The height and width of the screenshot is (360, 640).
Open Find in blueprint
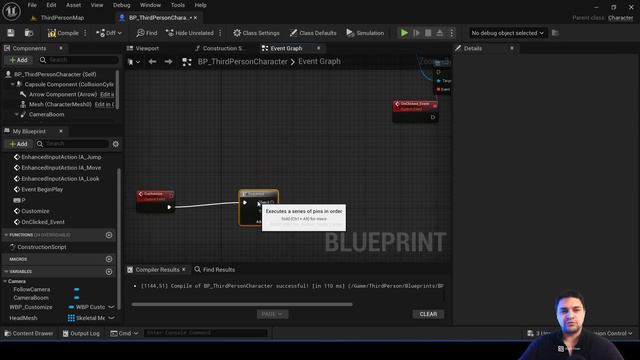147,33
